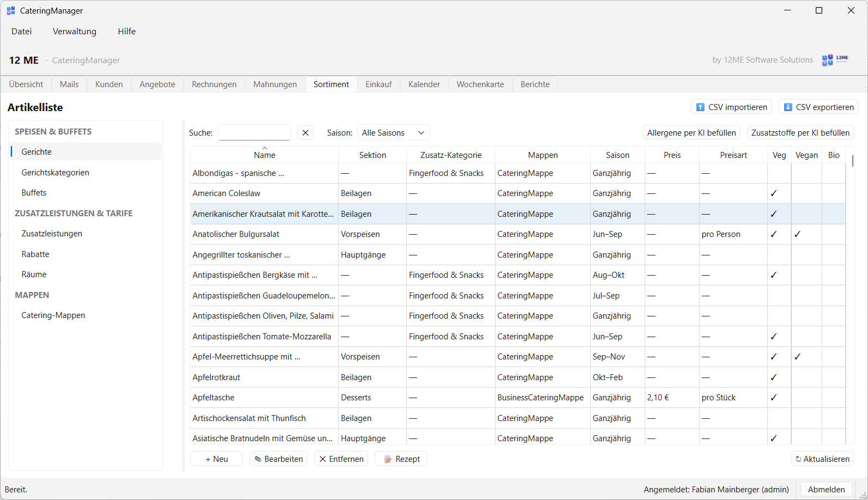Click Allergene per KI befüllen button
868x500 pixels.
tap(692, 133)
